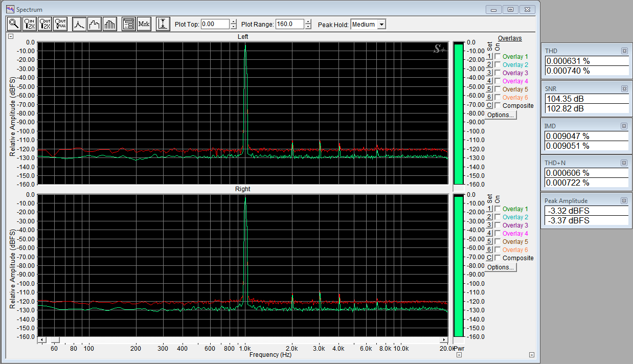Click the Pwr label under meter
633x364 pixels.
pyautogui.click(x=460, y=348)
